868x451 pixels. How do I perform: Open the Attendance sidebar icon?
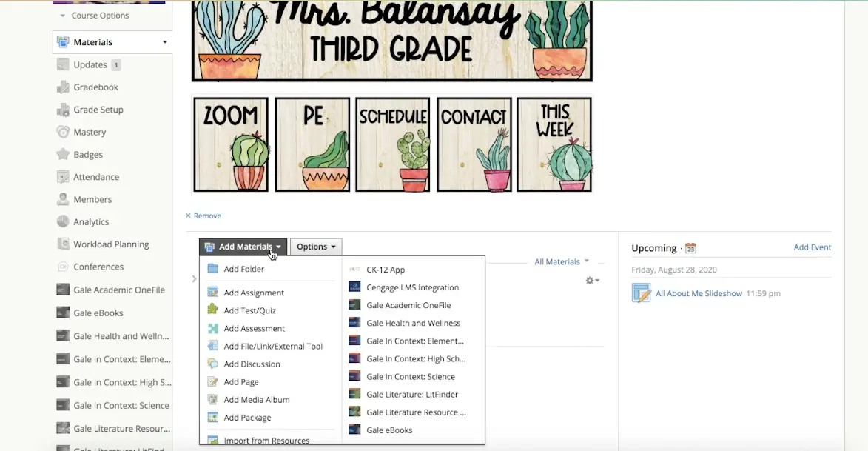63,177
